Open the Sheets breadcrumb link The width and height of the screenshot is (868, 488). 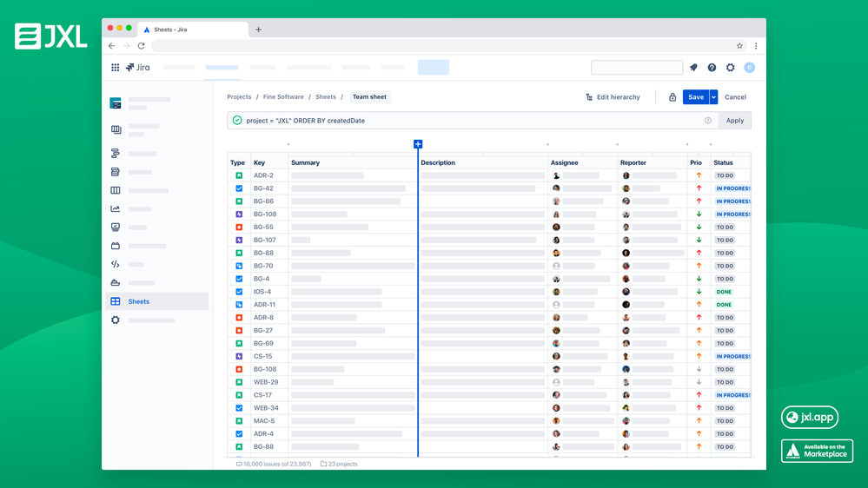click(x=326, y=97)
